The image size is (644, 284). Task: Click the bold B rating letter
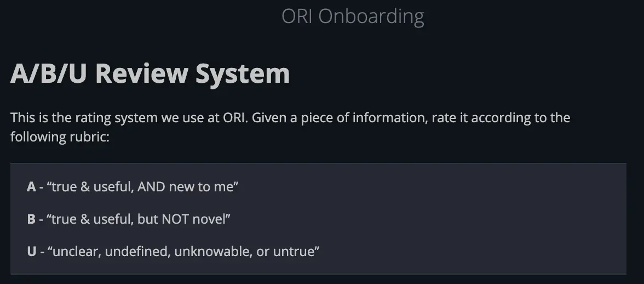(x=31, y=219)
